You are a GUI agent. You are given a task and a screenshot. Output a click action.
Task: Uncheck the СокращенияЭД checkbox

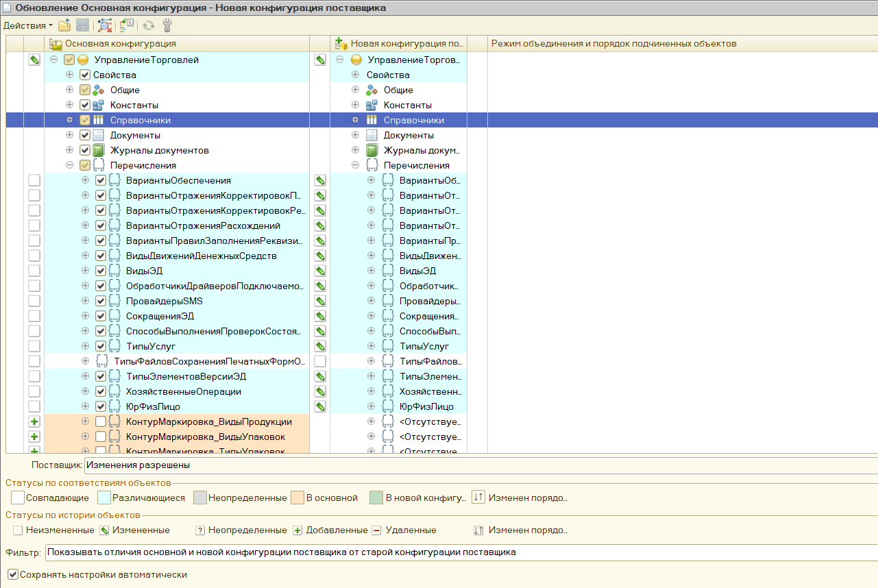[x=101, y=316]
